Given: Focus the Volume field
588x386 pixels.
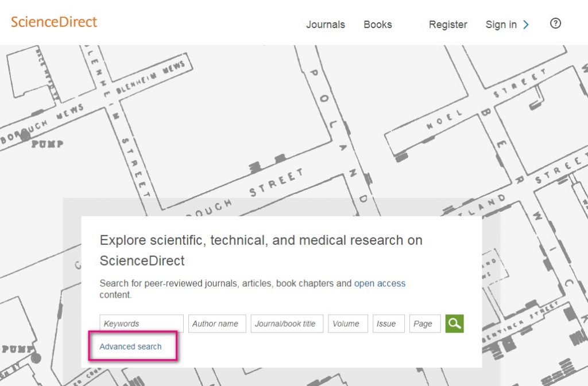Looking at the screenshot, I should tap(347, 323).
